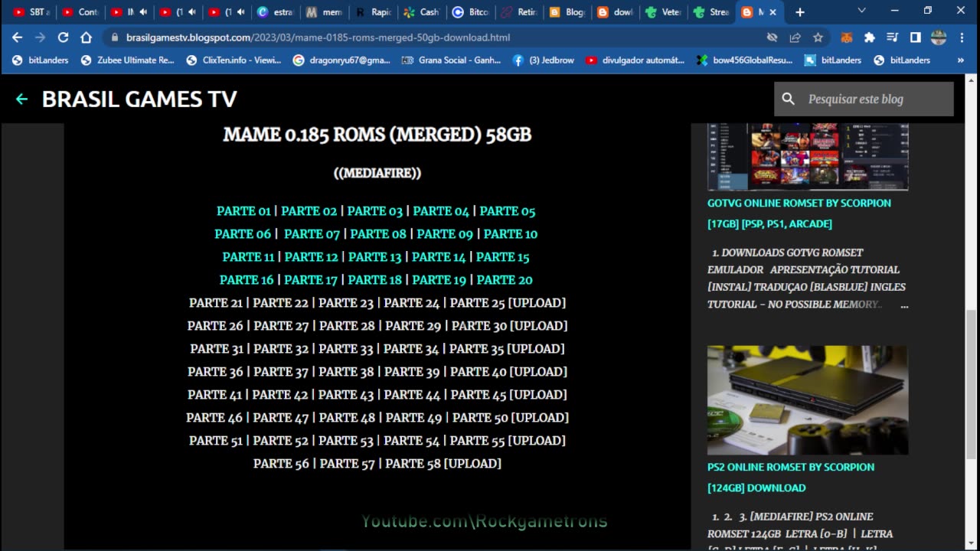Expand the hidden bookmarks overflow chevron

pyautogui.click(x=961, y=60)
